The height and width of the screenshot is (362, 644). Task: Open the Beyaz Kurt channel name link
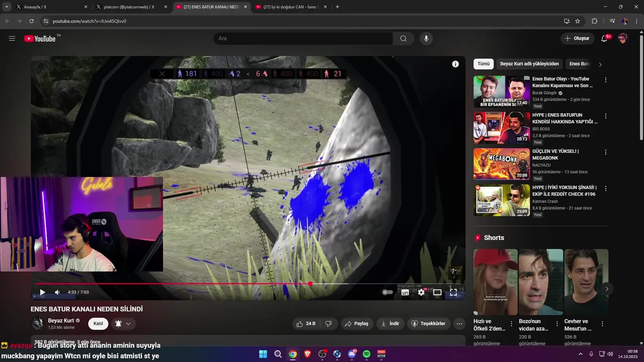[61, 320]
